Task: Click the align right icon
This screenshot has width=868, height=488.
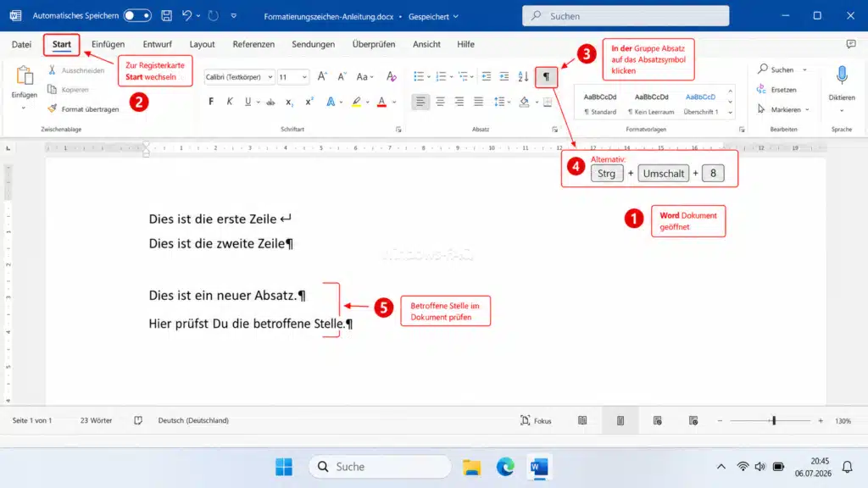Action: click(459, 102)
